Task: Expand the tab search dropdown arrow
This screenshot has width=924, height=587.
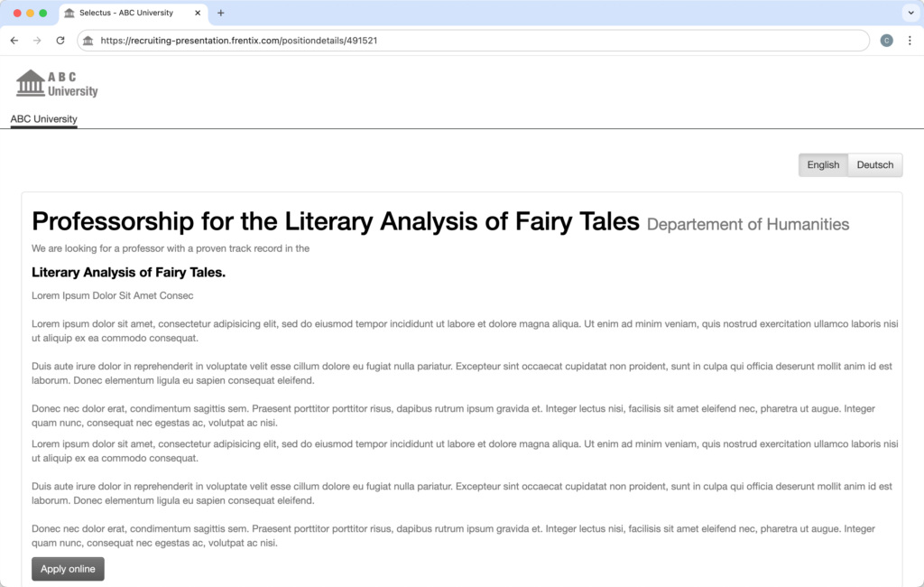Action: point(910,13)
